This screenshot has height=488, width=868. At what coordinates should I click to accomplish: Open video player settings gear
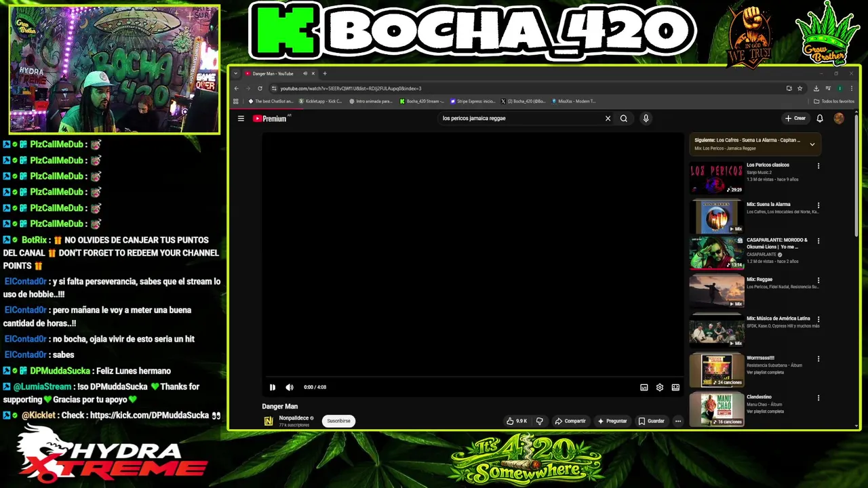coord(660,387)
